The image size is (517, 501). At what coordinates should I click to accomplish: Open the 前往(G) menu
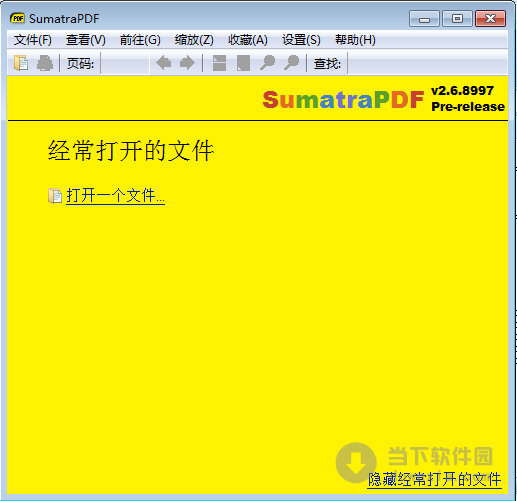(140, 40)
